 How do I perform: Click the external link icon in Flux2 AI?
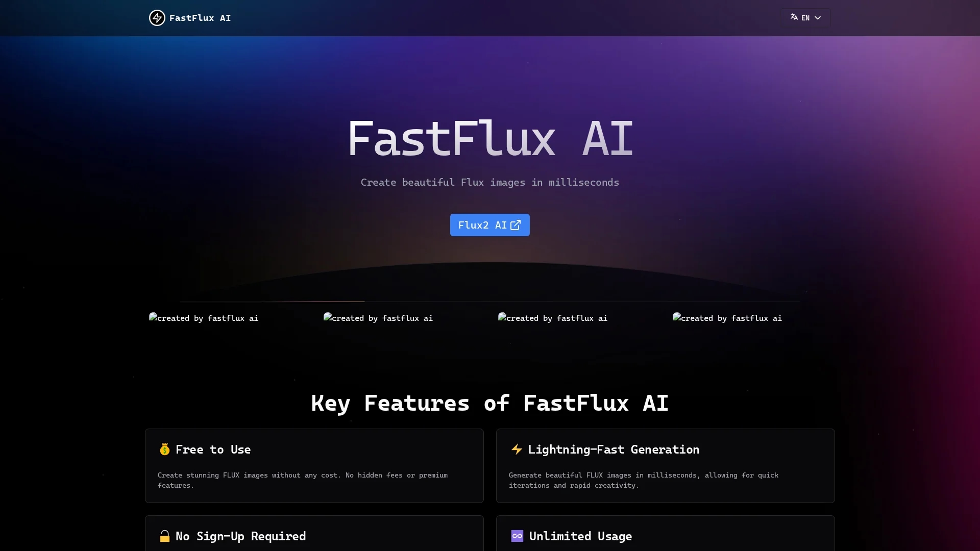[x=516, y=225]
